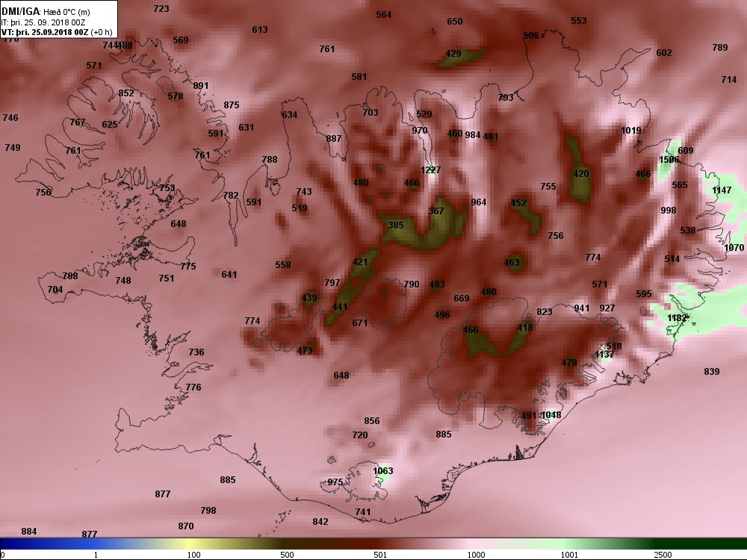Click the map value 650

coord(454,22)
